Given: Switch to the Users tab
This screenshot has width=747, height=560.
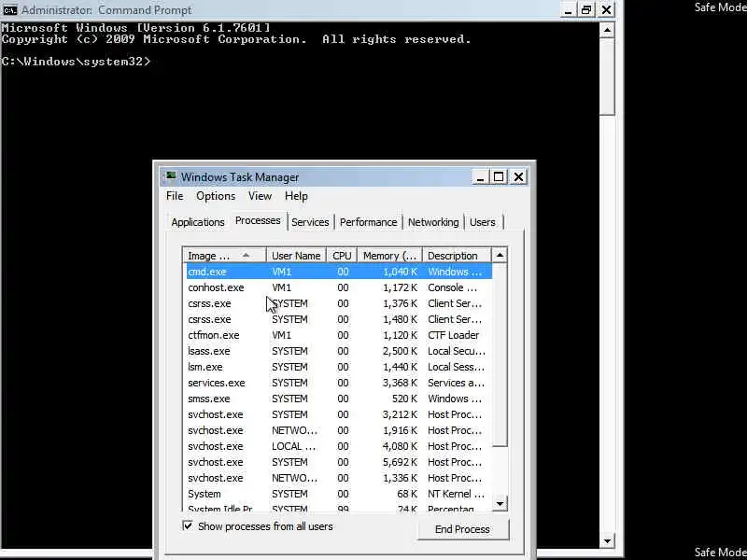Looking at the screenshot, I should (482, 222).
